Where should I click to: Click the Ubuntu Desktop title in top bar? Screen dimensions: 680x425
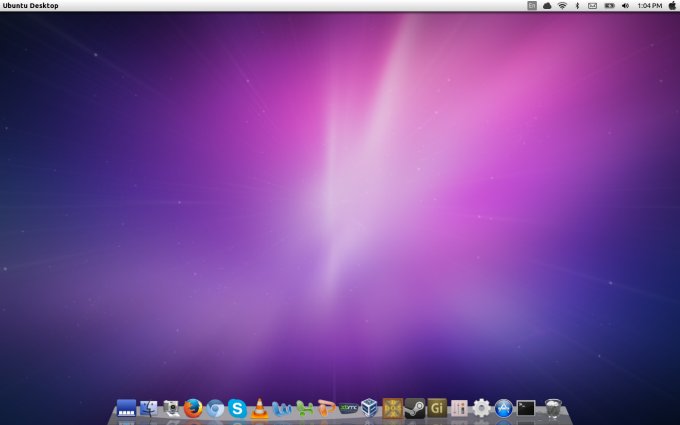pyautogui.click(x=30, y=6)
